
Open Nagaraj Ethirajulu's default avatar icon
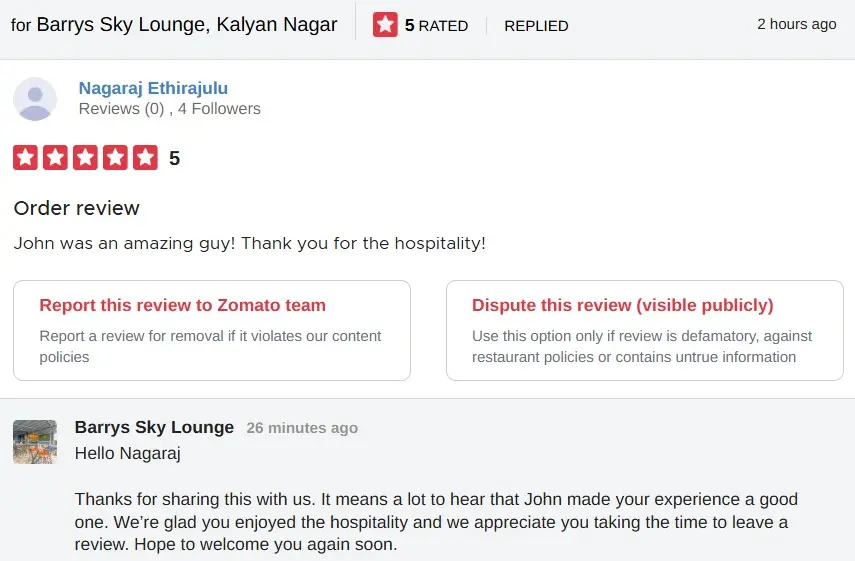35,99
